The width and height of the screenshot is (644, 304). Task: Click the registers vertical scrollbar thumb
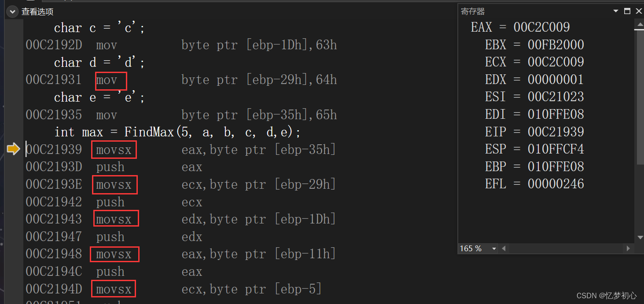pos(640,97)
